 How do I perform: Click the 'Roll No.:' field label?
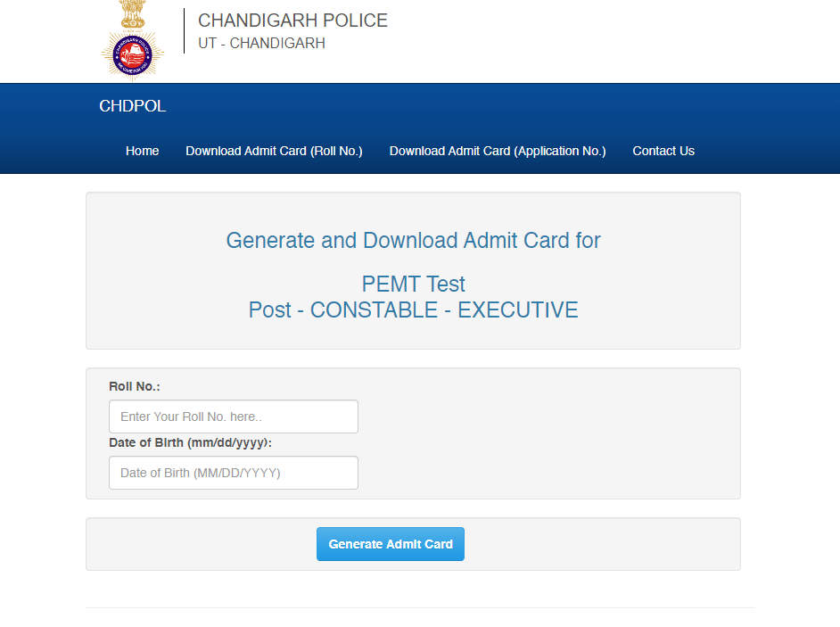click(x=134, y=386)
